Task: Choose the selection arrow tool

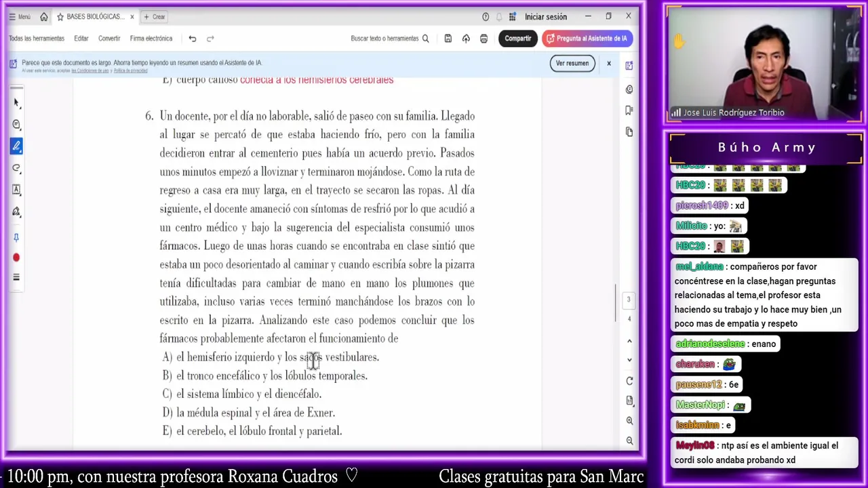Action: coord(16,103)
